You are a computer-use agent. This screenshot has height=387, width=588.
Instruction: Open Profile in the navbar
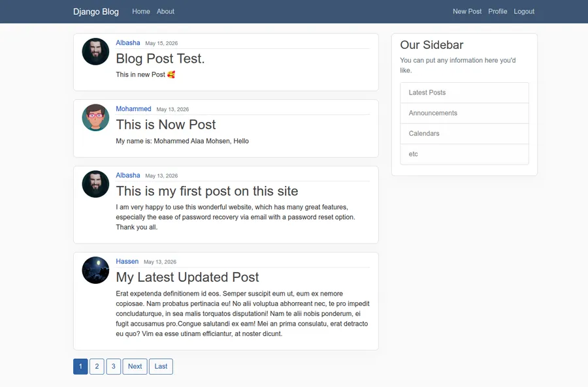498,12
